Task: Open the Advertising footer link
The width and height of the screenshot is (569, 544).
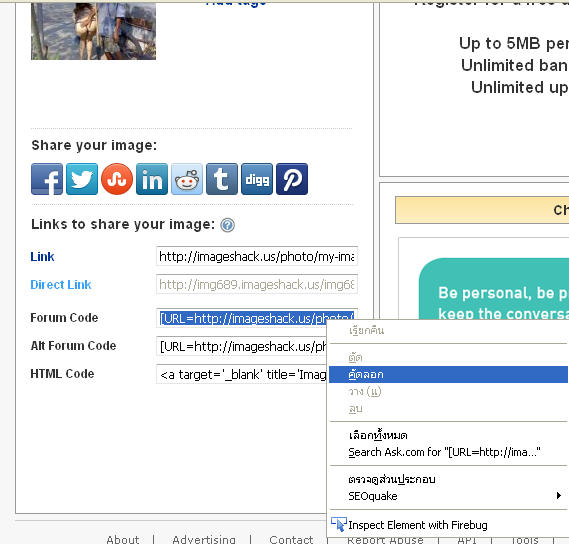Action: pos(204,539)
